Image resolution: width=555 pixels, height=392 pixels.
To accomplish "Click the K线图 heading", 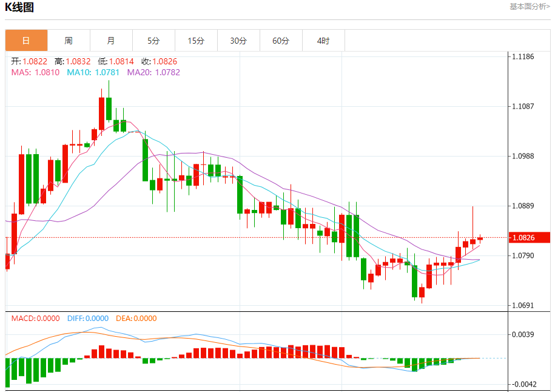I will pyautogui.click(x=19, y=7).
